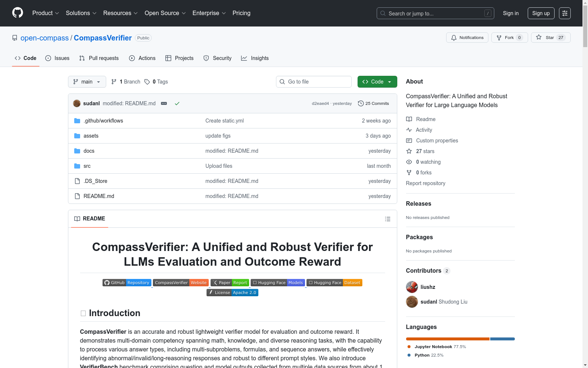Screen dimensions: 588x368
Task: Open the GitHub homepage logo
Action: click(x=18, y=13)
